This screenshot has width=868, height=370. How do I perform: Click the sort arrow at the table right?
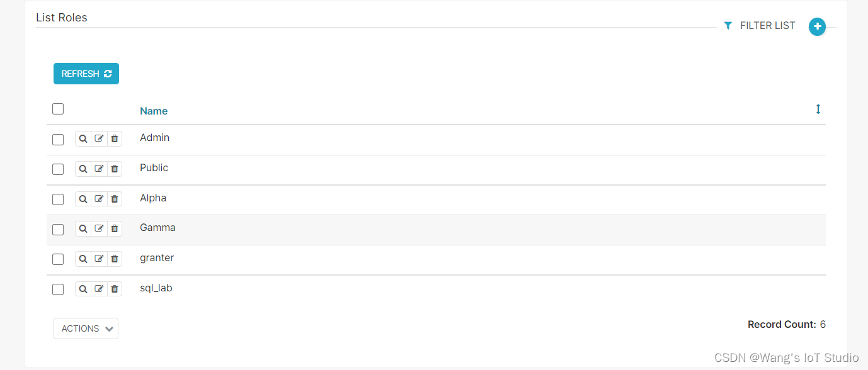(x=818, y=109)
